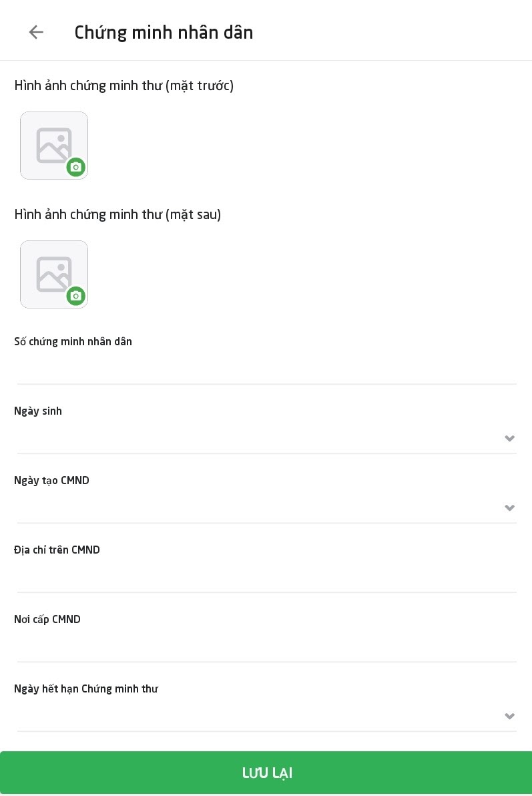Click the Chứng minh nhân dân page title
Screen dimensions: 532x796
pyautogui.click(x=164, y=33)
